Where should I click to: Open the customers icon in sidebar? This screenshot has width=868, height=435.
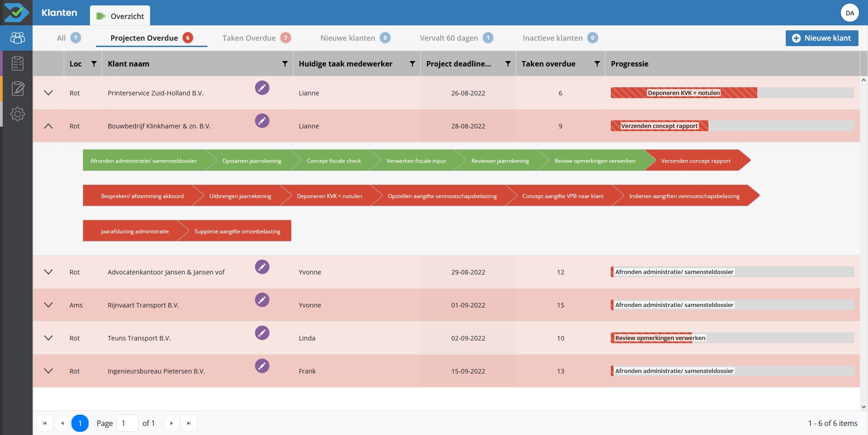click(x=17, y=38)
